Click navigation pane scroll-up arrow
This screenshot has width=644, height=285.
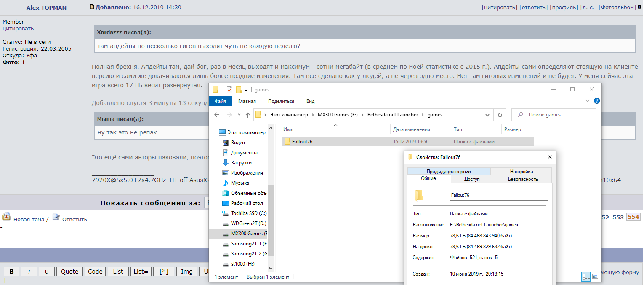pos(271,128)
